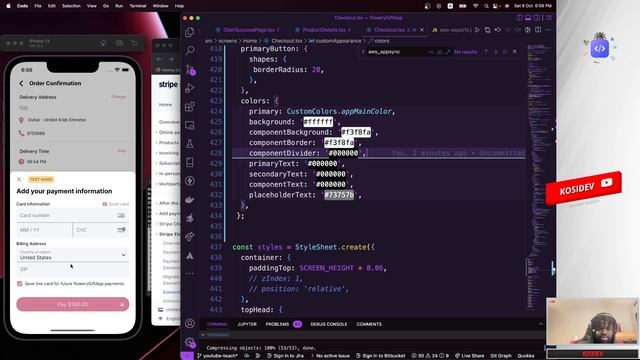This screenshot has height=360, width=640.
Task: Switch to the OderSuccessPage.tsx tab
Action: [x=249, y=30]
